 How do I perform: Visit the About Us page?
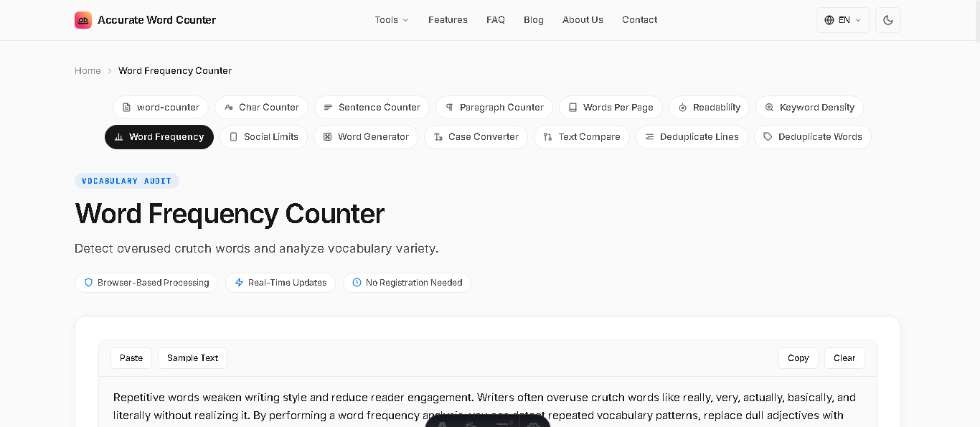click(x=583, y=20)
